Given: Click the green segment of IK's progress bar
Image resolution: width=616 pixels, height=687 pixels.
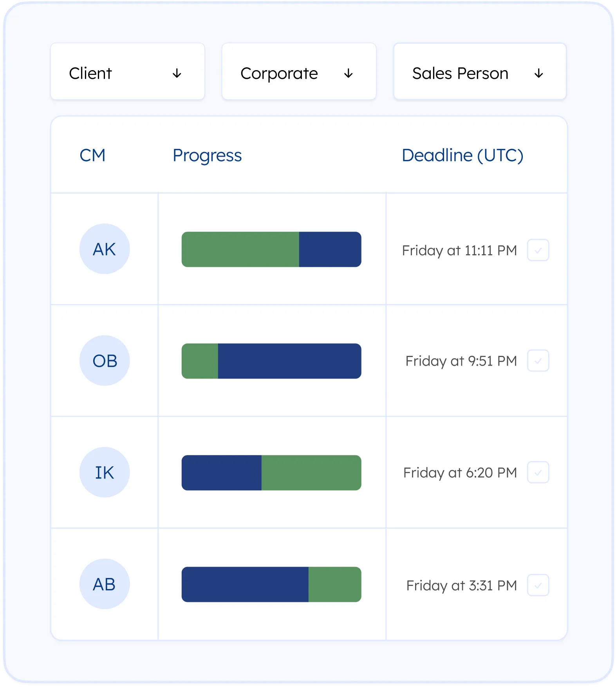Looking at the screenshot, I should point(311,473).
